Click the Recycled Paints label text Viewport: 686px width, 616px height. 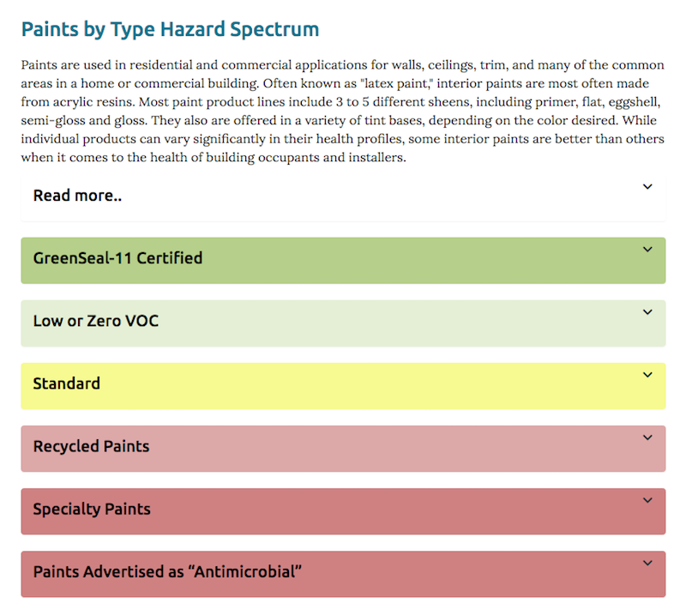pos(91,447)
